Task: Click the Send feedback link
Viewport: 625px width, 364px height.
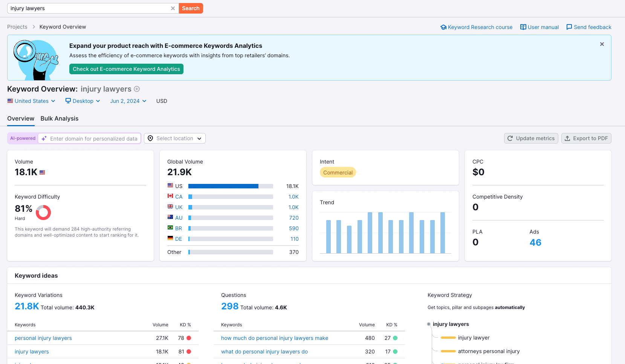Action: (x=592, y=27)
